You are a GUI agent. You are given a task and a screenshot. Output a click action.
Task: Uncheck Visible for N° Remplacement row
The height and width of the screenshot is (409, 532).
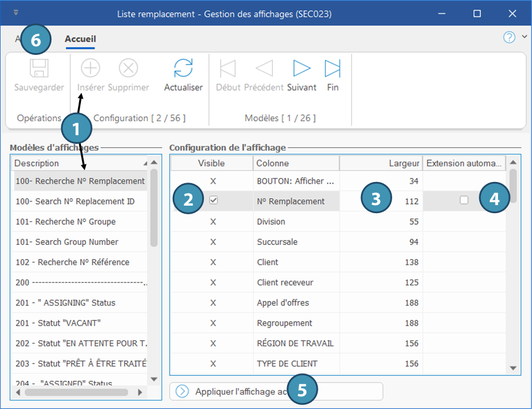point(213,200)
